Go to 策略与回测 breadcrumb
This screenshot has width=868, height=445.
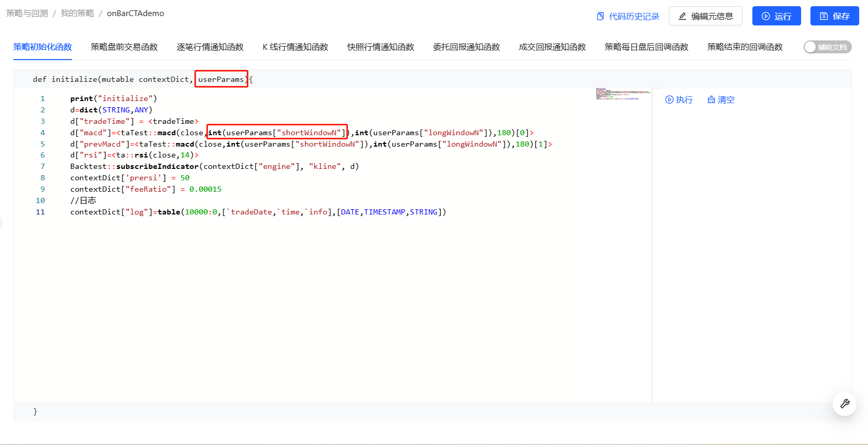pyautogui.click(x=27, y=13)
